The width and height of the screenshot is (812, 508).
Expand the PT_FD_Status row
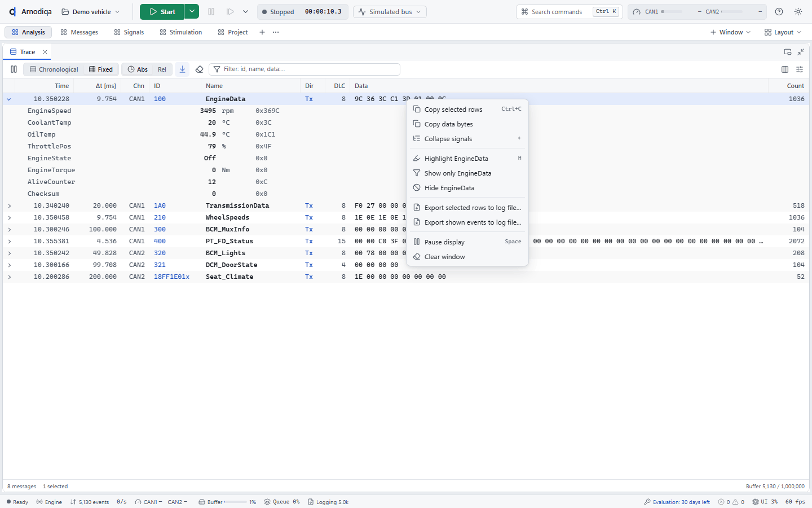point(9,241)
